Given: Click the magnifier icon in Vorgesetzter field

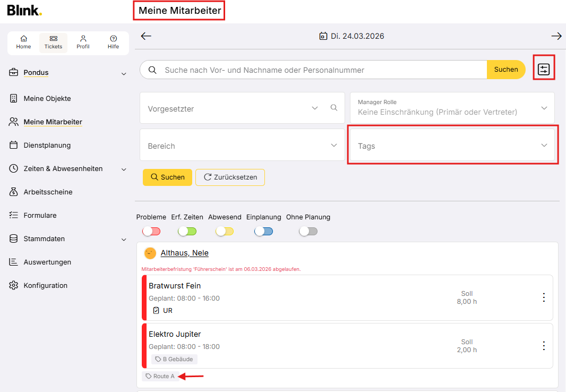Looking at the screenshot, I should 334,108.
